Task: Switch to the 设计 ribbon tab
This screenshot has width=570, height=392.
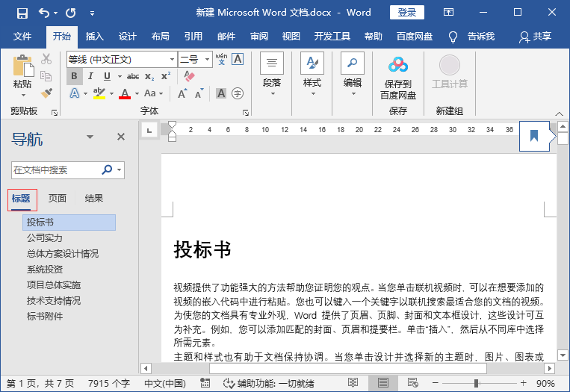Action: (x=127, y=37)
